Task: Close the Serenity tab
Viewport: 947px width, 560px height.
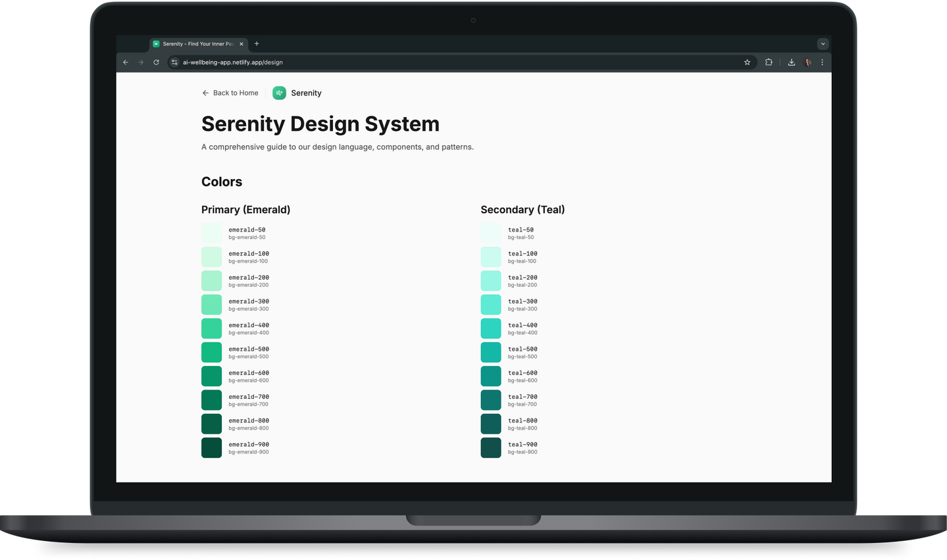Action: [242, 44]
